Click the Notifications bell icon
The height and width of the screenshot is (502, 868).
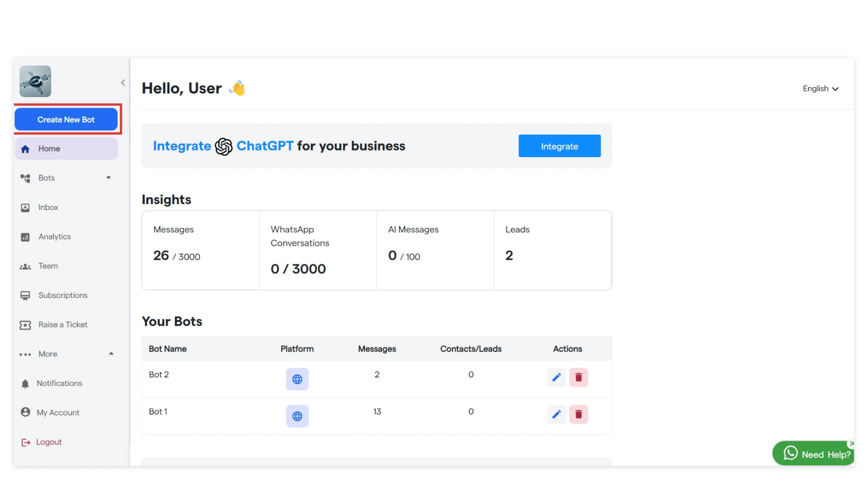pyautogui.click(x=26, y=383)
